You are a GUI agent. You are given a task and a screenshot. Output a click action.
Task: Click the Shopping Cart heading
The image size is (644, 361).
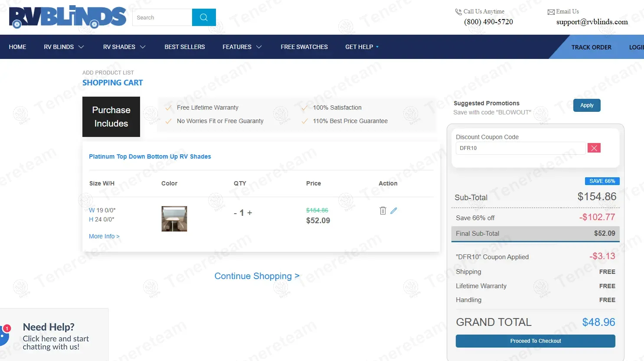tap(113, 83)
